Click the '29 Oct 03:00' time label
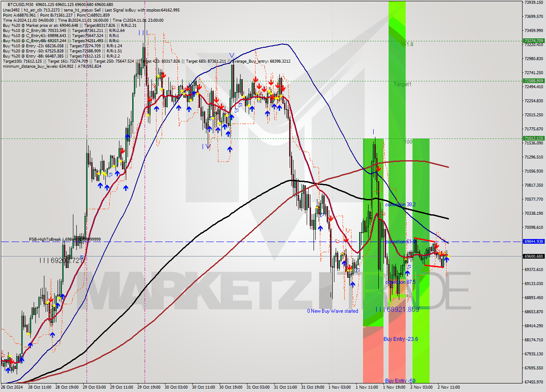This screenshot has height=392, width=546. click(94, 387)
